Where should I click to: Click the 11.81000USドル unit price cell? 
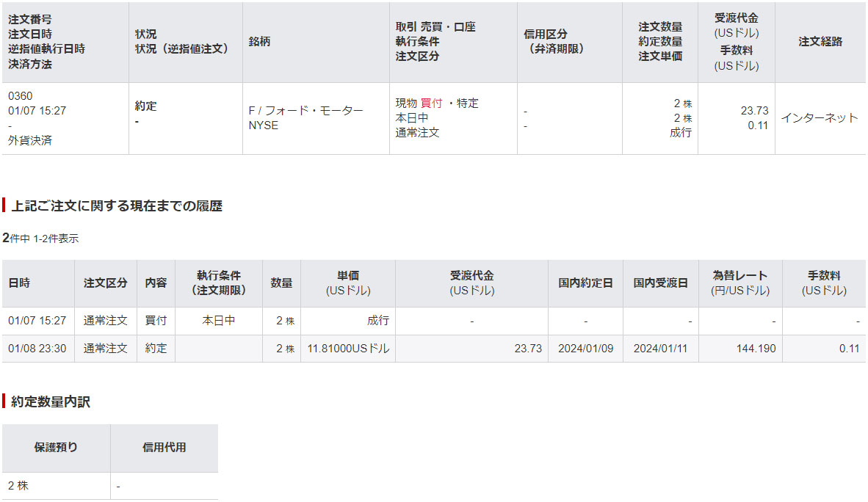tap(347, 349)
